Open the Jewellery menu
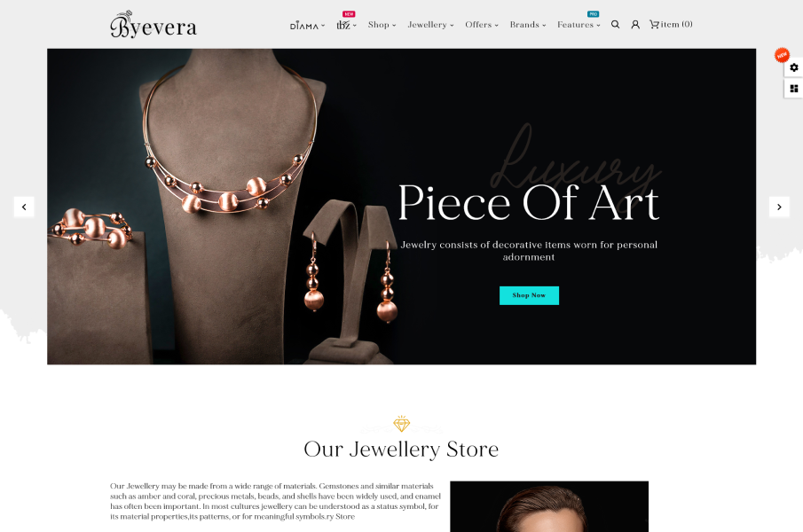Image resolution: width=803 pixels, height=532 pixels. (430, 25)
